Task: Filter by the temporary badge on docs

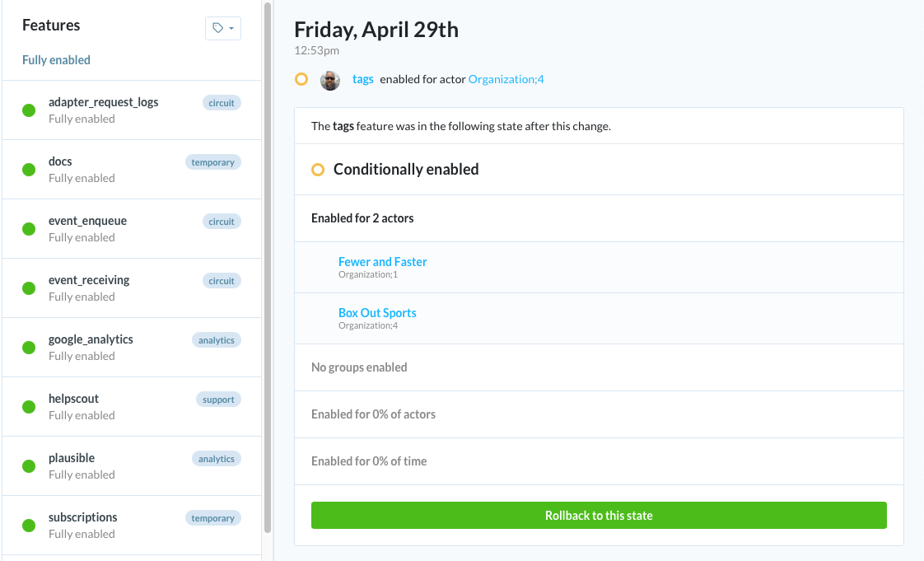Action: 212,161
